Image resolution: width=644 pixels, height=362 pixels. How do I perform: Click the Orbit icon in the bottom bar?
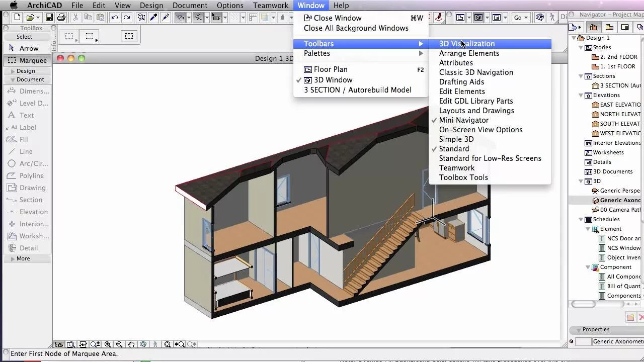pos(143,345)
